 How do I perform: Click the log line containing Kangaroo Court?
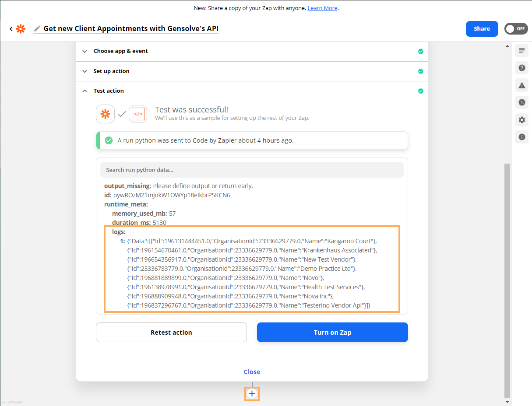252,241
